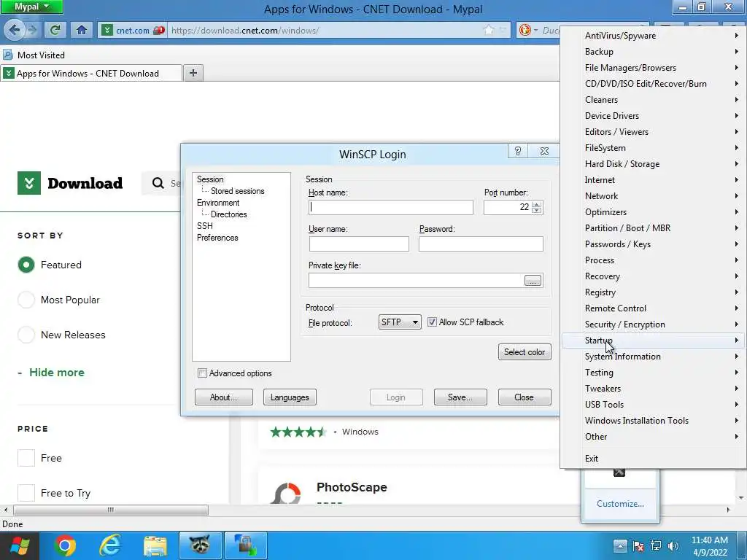Click the Host name input field
This screenshot has height=560, width=747.
coord(391,207)
